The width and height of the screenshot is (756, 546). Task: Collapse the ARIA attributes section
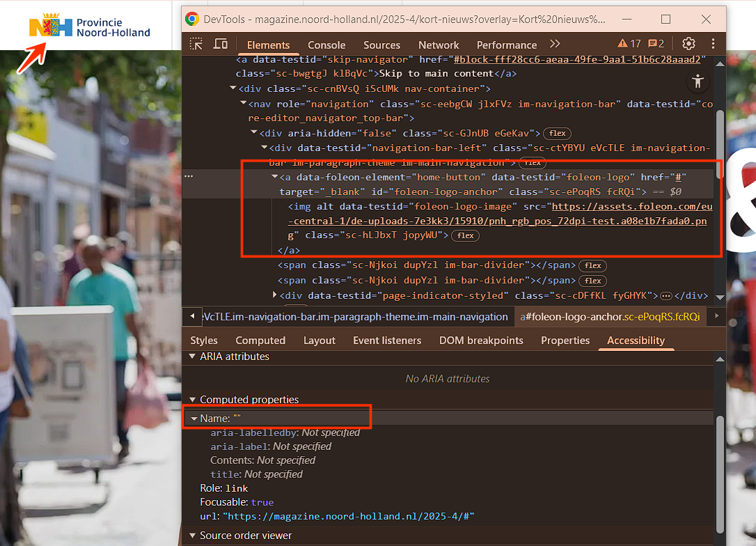pyautogui.click(x=193, y=357)
